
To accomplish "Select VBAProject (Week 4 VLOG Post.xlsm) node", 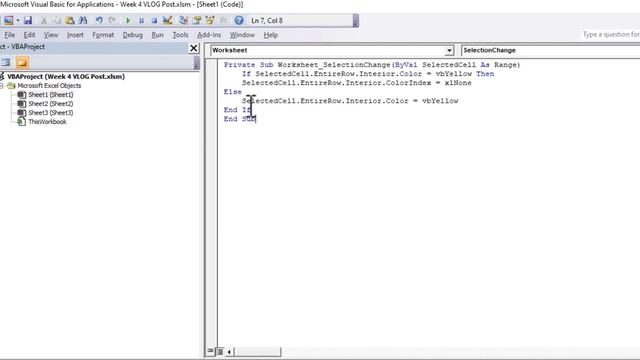I will [66, 76].
